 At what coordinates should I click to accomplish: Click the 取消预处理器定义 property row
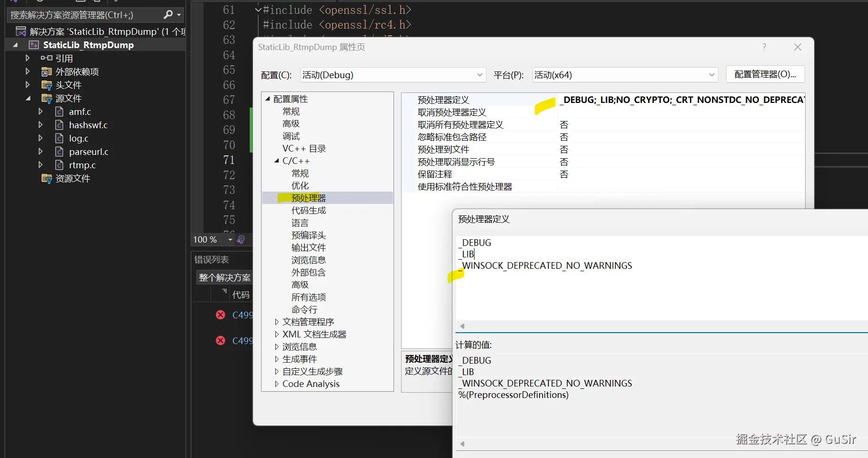603,112
